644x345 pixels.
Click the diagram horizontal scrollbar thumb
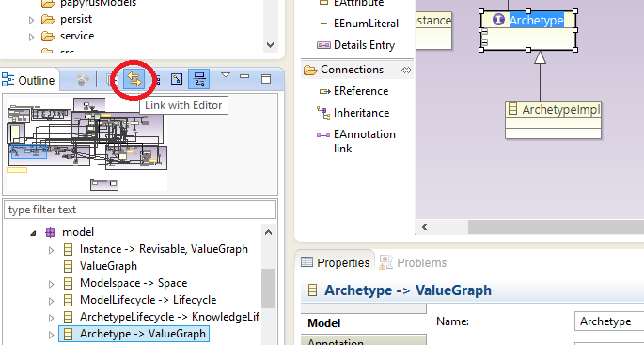tap(557, 227)
